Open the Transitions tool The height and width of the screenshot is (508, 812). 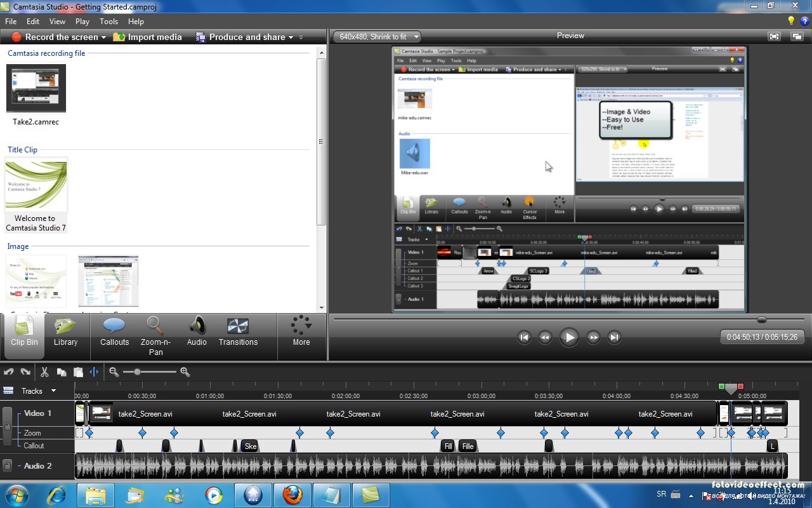[x=238, y=332]
